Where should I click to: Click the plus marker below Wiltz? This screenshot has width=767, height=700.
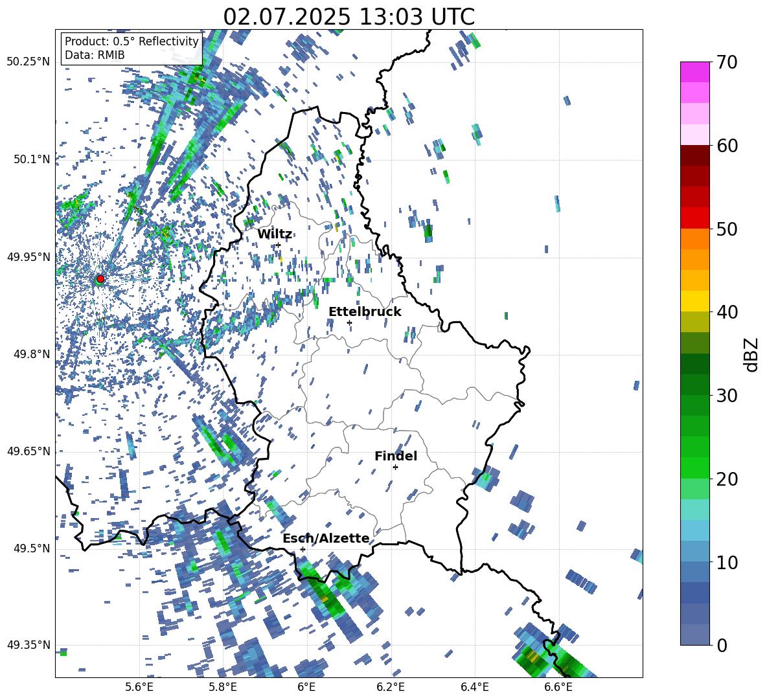point(278,245)
